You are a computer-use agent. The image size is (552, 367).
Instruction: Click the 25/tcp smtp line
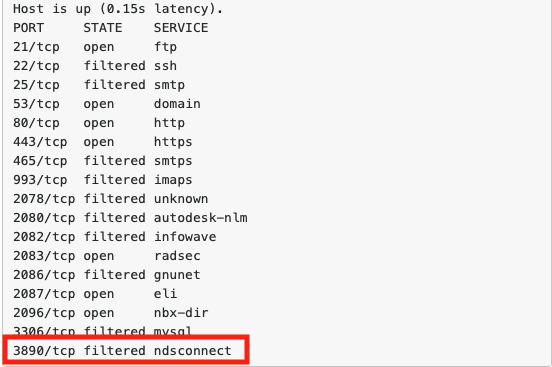click(99, 85)
